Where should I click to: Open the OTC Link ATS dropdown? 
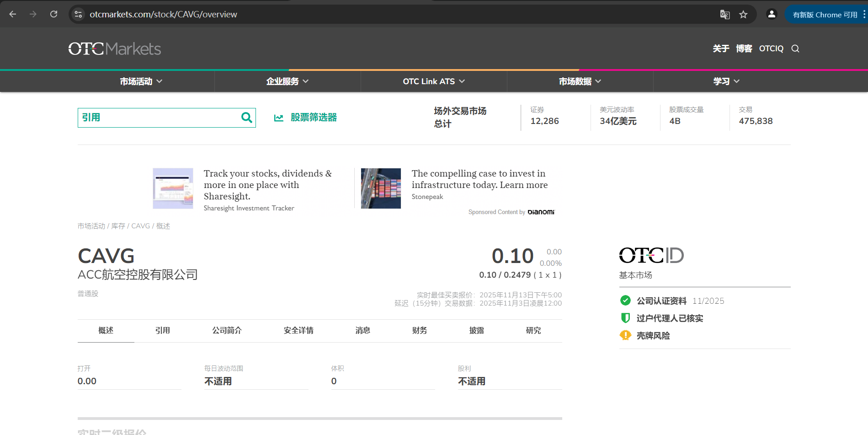434,81
